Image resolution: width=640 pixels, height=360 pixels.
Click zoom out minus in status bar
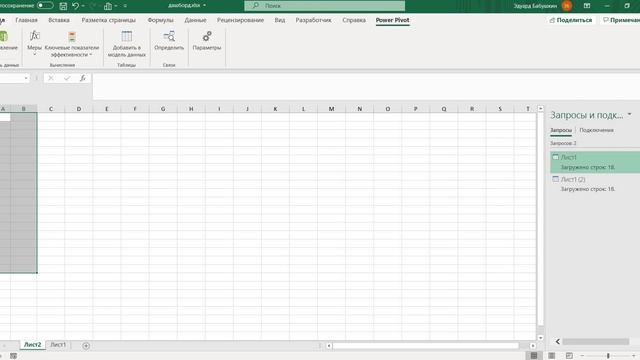coord(582,356)
